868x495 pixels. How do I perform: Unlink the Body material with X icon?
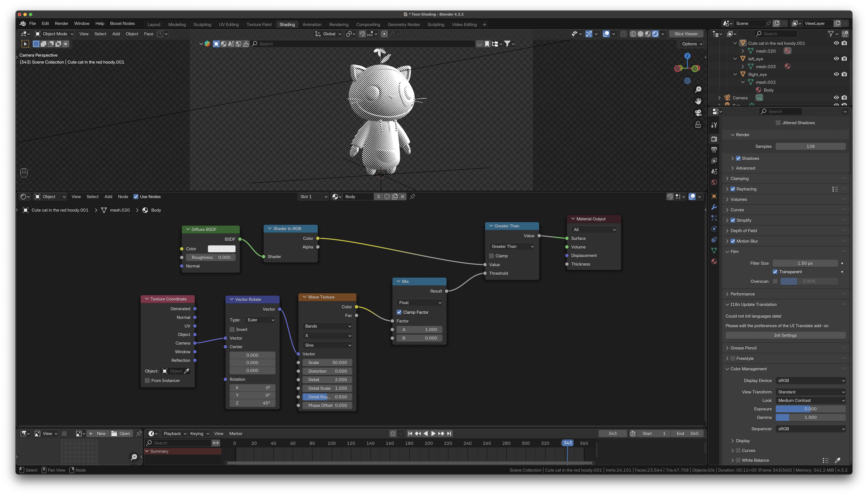pos(402,196)
